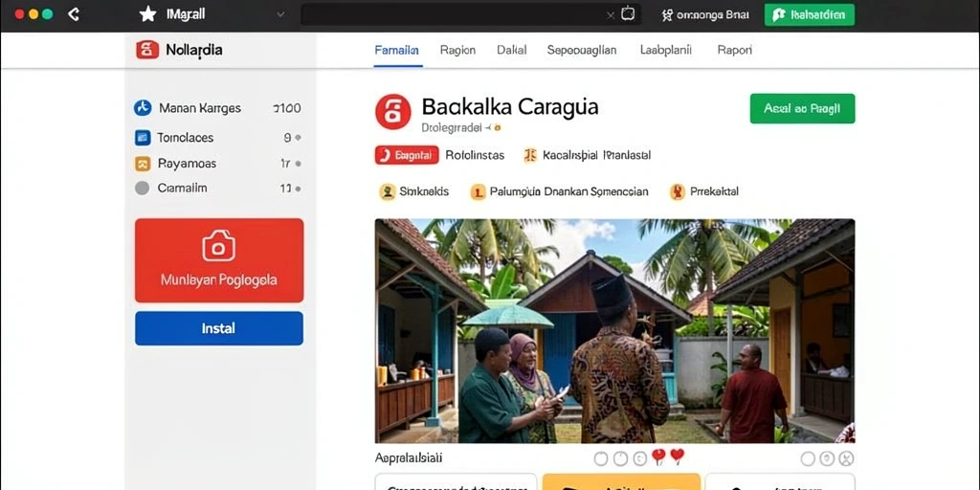Click the green Ibabatdfen button
Image resolution: width=980 pixels, height=490 pixels.
pyautogui.click(x=810, y=15)
